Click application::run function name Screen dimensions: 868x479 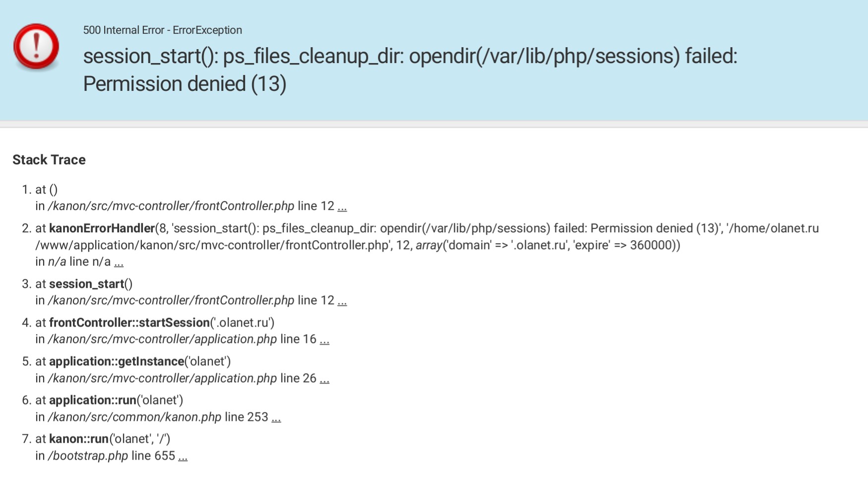click(x=93, y=400)
